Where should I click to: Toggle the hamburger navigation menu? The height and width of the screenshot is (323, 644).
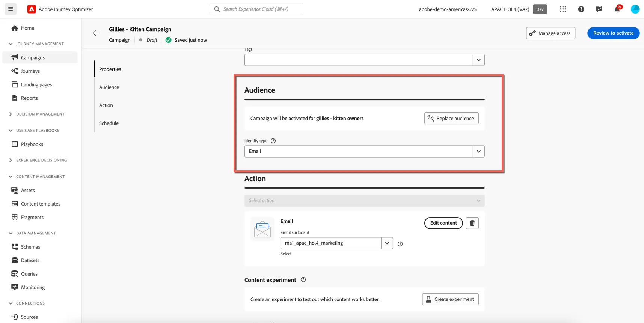[x=11, y=9]
